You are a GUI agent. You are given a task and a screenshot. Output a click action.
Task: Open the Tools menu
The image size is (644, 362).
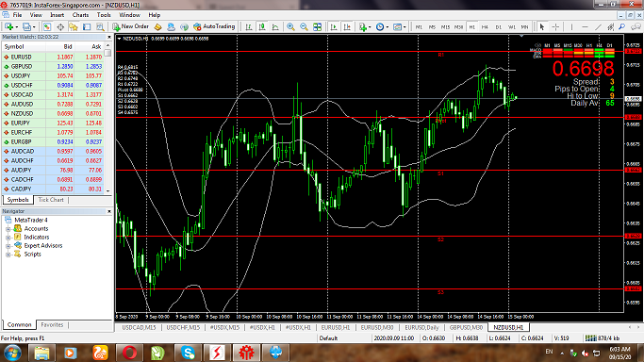104,15
